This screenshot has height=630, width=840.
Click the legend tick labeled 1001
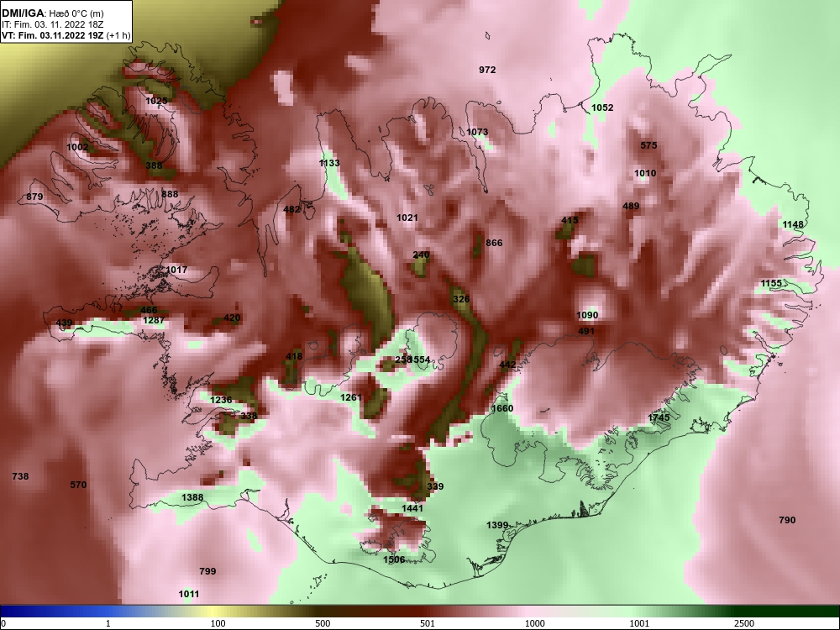pyautogui.click(x=639, y=623)
